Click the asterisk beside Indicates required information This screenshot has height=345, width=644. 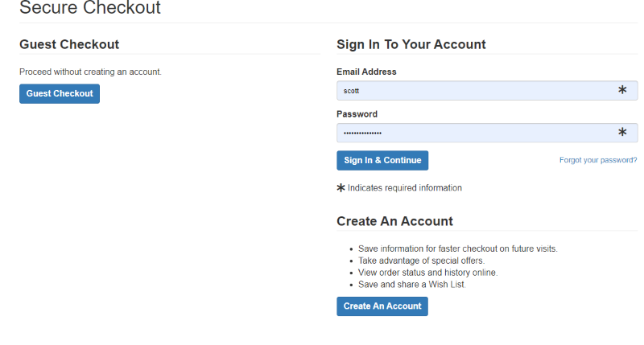[x=341, y=188]
